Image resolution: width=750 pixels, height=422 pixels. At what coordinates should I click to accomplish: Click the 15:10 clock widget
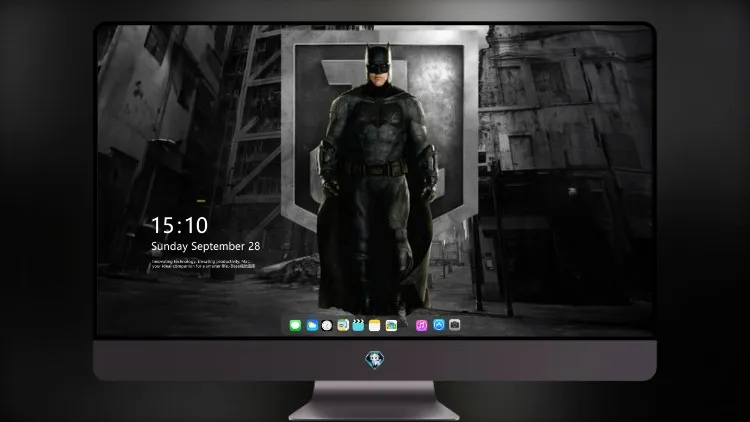tap(179, 225)
